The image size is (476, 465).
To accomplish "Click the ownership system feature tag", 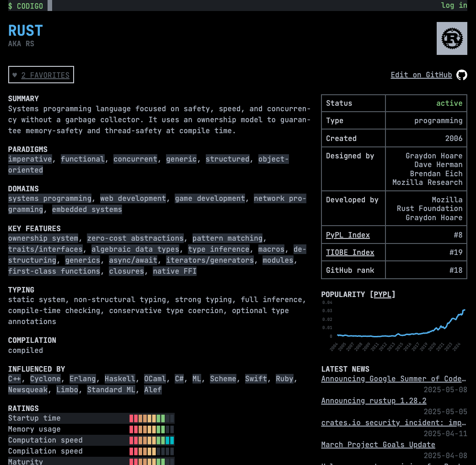I will pyautogui.click(x=43, y=238).
